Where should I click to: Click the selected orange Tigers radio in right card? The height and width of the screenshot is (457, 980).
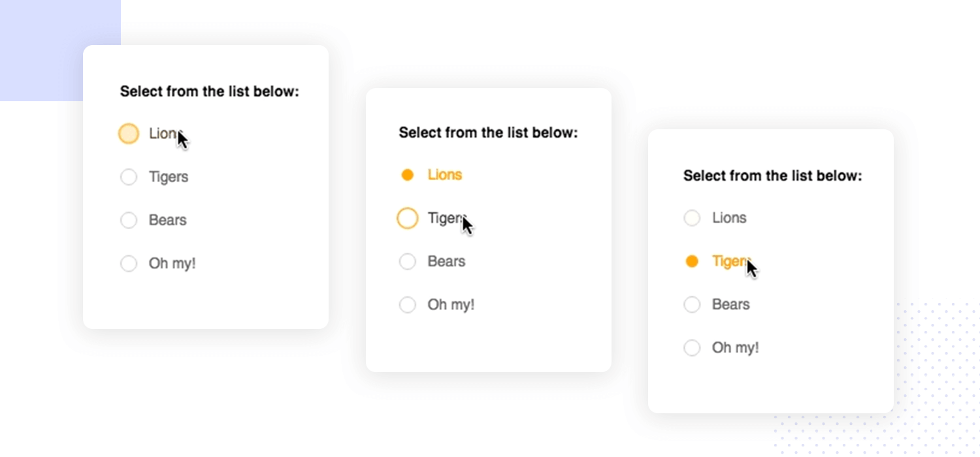[x=692, y=262]
